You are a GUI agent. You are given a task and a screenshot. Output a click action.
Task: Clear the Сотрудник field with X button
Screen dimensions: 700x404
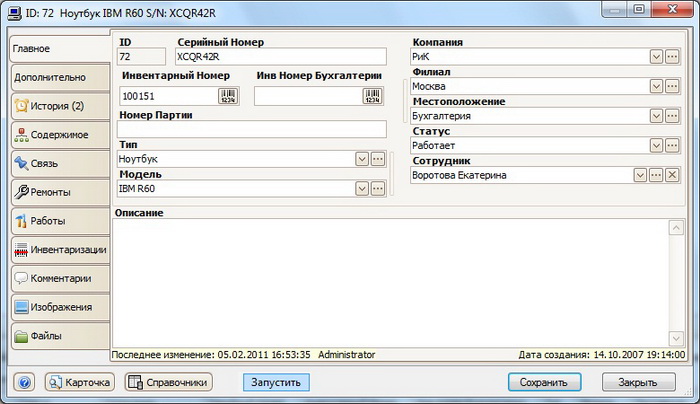[672, 175]
